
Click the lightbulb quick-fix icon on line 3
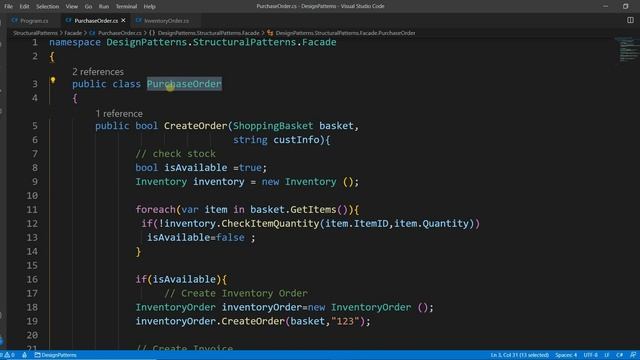tap(53, 80)
